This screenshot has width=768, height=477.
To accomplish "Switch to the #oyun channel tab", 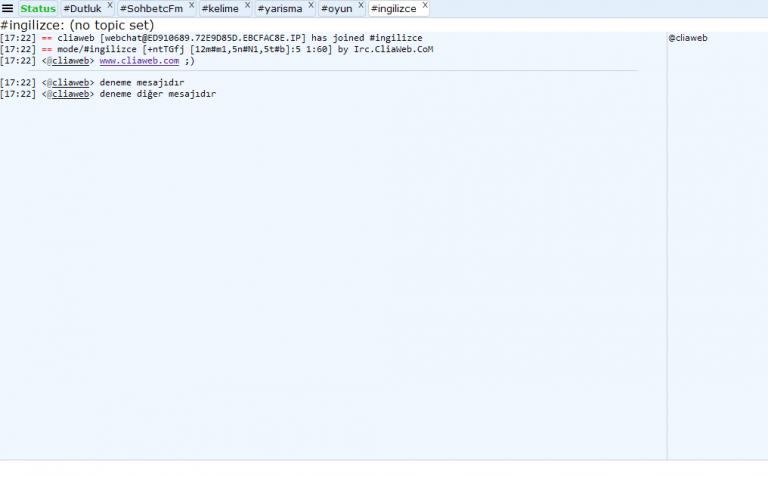I will coord(336,8).
